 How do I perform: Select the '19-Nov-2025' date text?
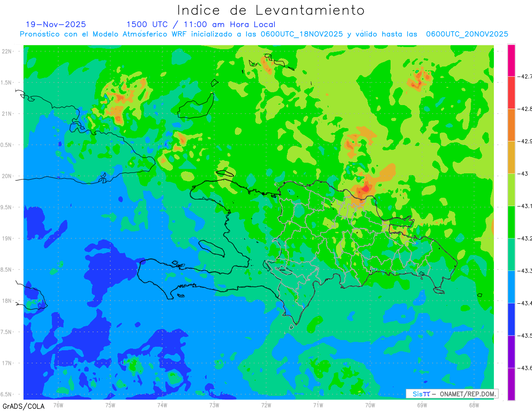pos(56,24)
